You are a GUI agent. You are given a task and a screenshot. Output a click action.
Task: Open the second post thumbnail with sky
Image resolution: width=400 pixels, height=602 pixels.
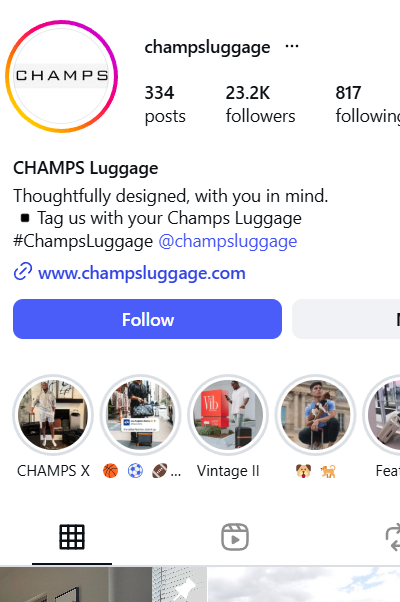(x=304, y=584)
